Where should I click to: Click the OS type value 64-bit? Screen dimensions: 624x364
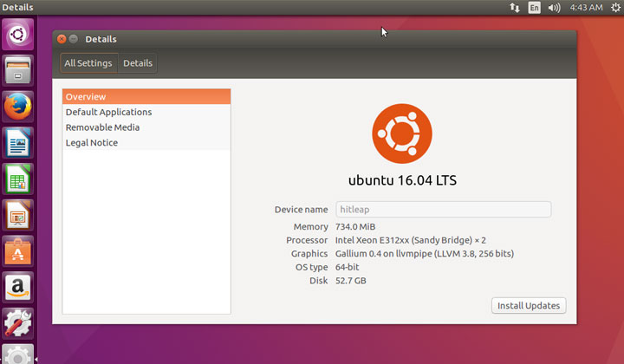[x=347, y=267]
